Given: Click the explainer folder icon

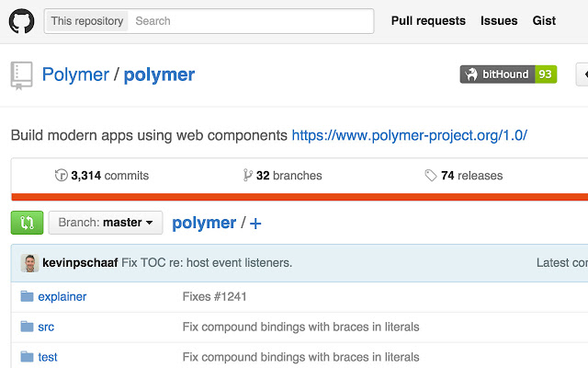Looking at the screenshot, I should (27, 296).
